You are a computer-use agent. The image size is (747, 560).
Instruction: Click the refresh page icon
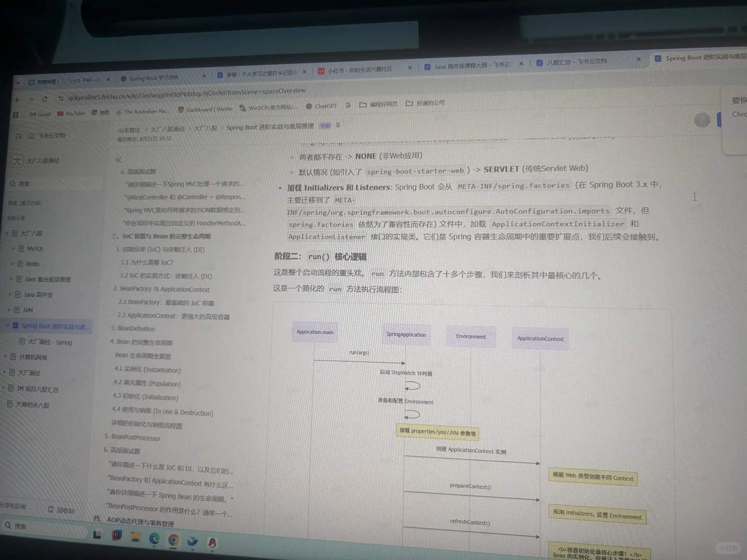[45, 99]
